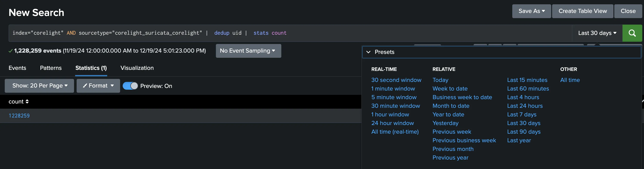Click the green search magnifier button
The image size is (644, 169).
coord(632,33)
